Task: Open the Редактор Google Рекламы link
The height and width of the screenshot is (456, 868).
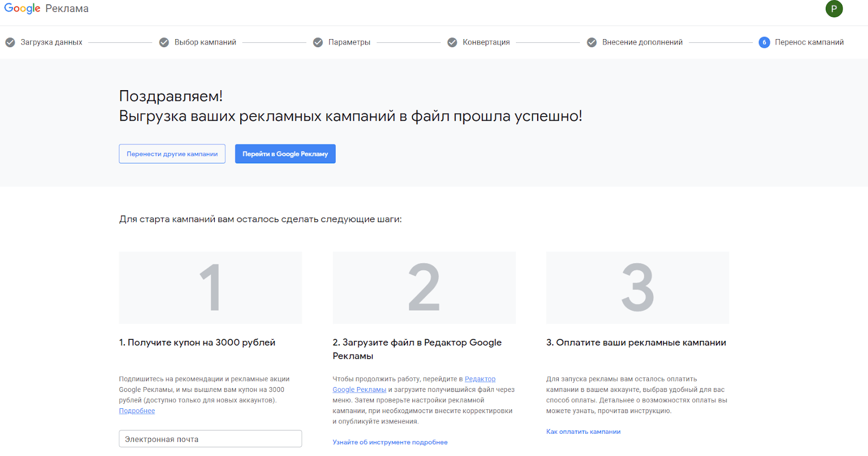Action: (x=414, y=384)
